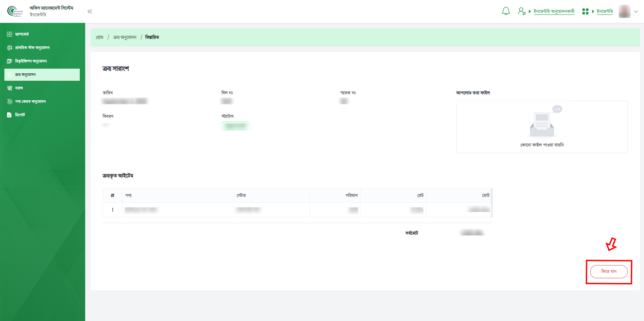Click the পণ্য ফেরত অনুমোদন sidebar icon
This screenshot has width=644, height=321.
click(9, 102)
